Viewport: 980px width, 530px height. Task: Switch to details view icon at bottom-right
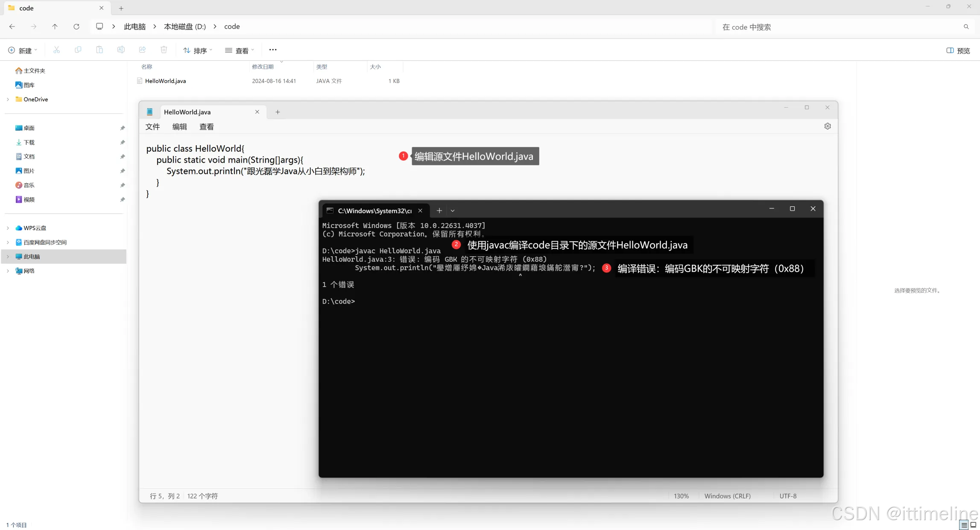(x=964, y=525)
